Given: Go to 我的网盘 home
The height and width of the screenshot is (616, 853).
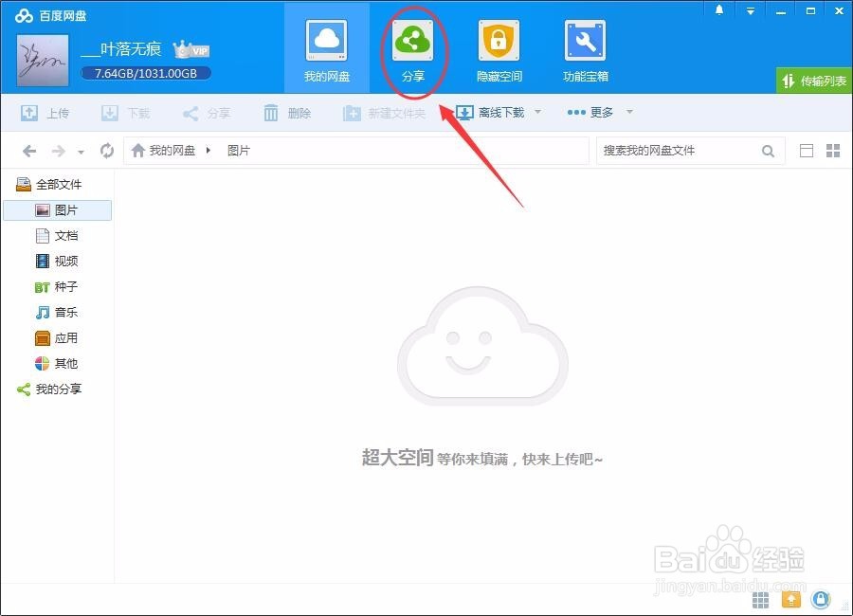Looking at the screenshot, I should 326,49.
